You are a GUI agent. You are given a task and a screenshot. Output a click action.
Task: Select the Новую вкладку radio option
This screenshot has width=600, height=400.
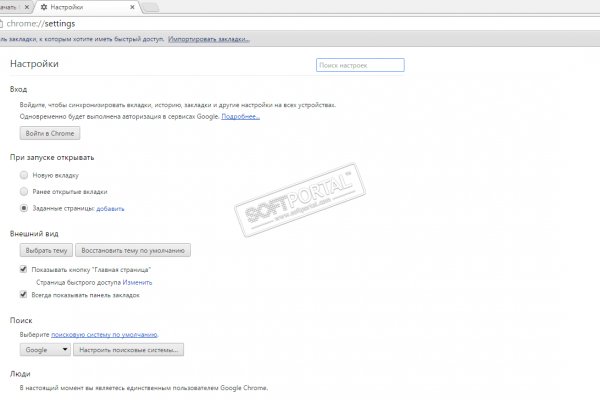(x=24, y=175)
